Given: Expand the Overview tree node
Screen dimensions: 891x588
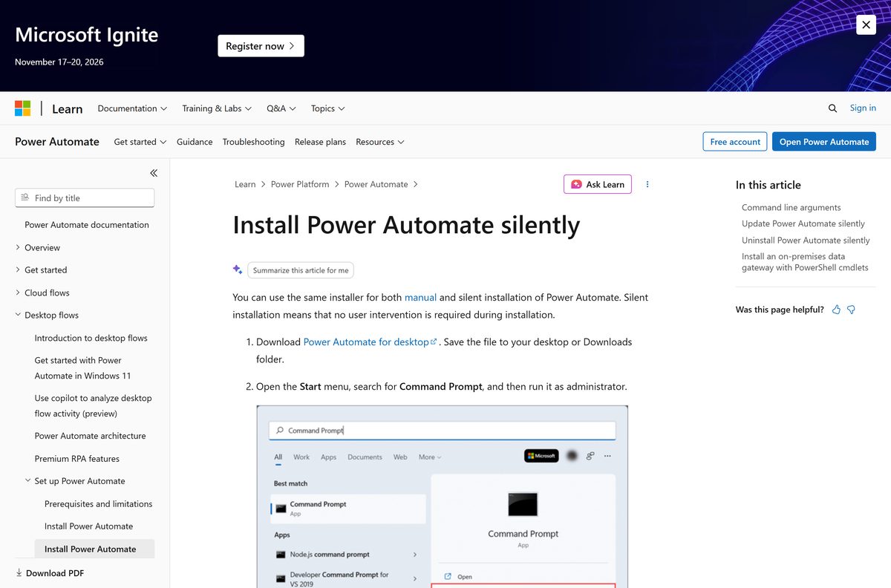Looking at the screenshot, I should tap(18, 247).
